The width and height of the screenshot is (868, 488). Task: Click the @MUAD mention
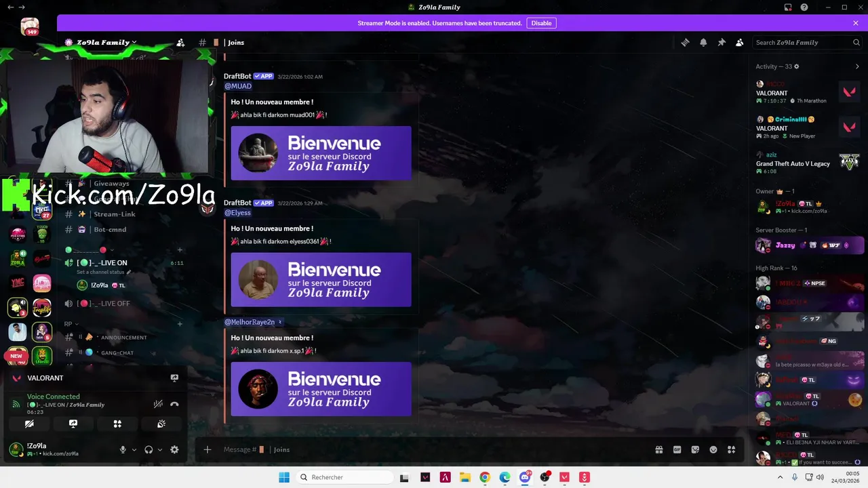tap(238, 86)
